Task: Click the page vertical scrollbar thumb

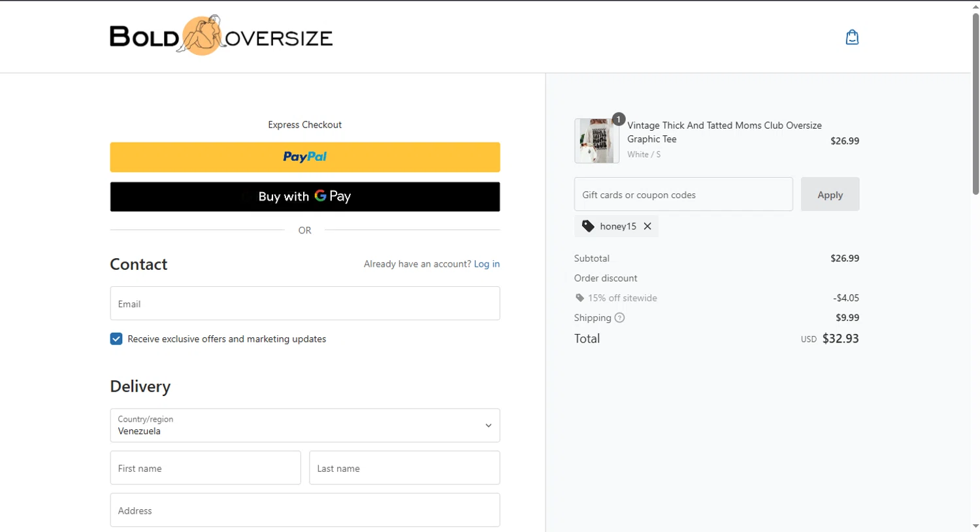Action: coord(975,103)
